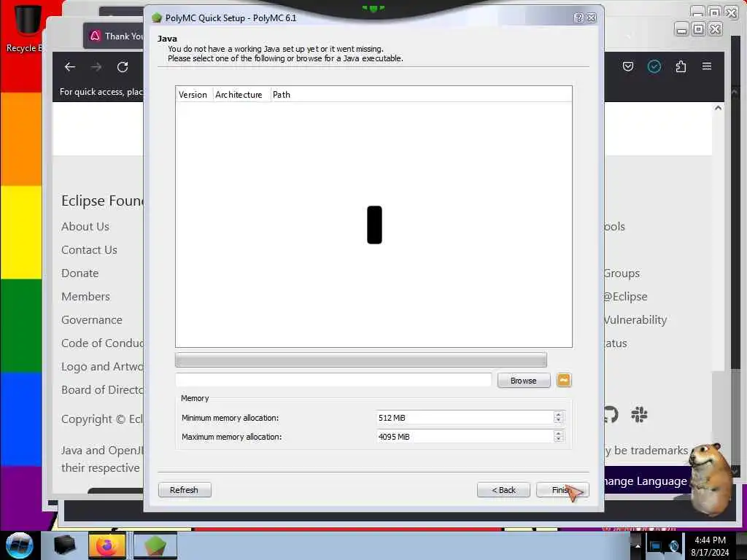Viewport: 747px width, 560px height.
Task: Sort Java list by Architecture column
Action: tap(241, 94)
